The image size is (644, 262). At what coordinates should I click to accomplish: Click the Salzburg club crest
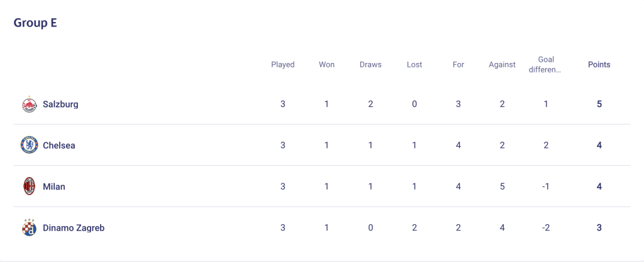[x=29, y=104]
